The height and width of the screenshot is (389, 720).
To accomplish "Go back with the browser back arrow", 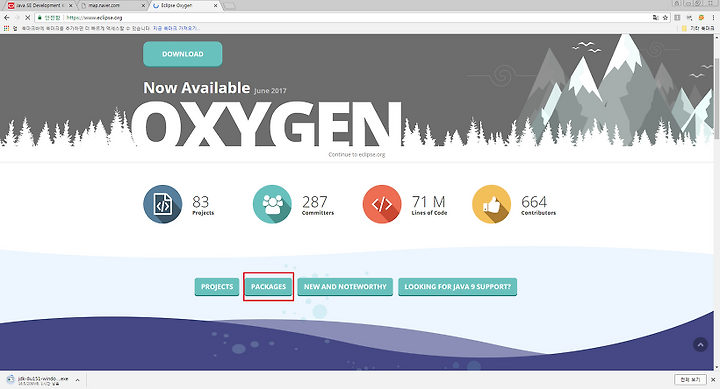I will pos(6,17).
